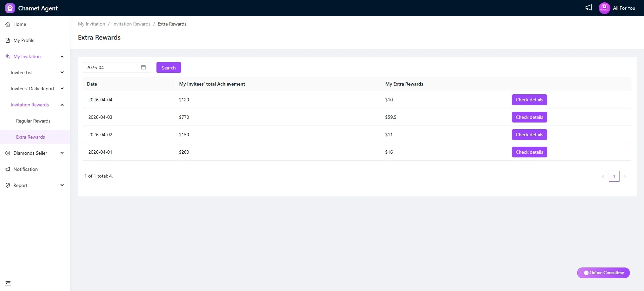Click My Extra Rewards column header
Image resolution: width=644 pixels, height=291 pixels.
pyautogui.click(x=404, y=84)
